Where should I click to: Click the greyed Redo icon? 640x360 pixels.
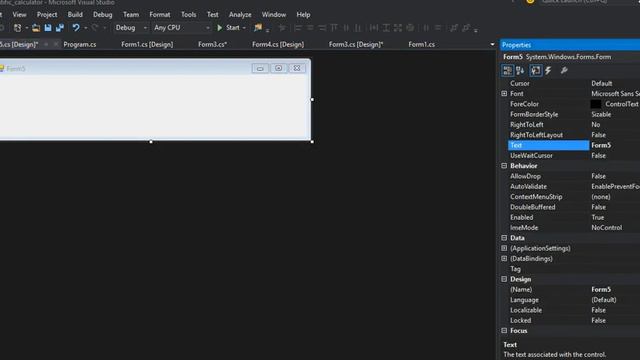[95, 28]
